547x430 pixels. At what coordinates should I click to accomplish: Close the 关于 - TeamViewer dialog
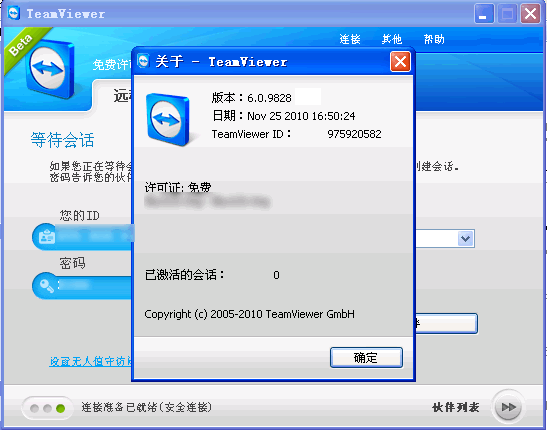click(400, 62)
